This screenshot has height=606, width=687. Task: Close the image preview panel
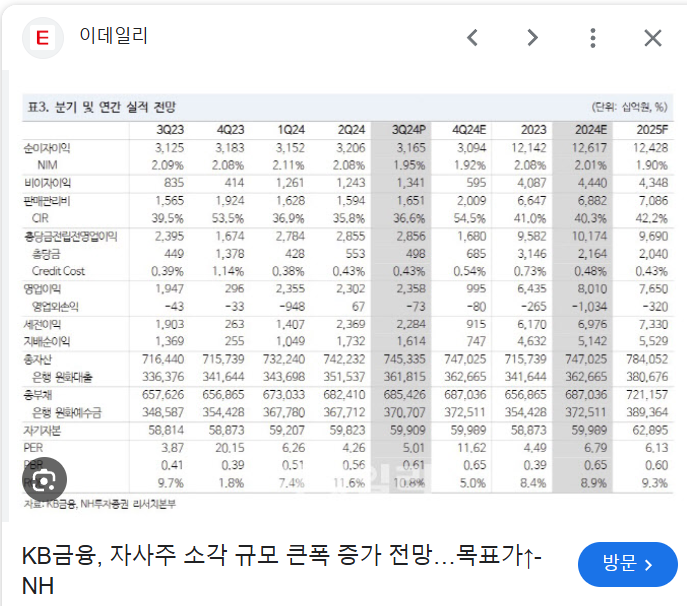[x=653, y=38]
